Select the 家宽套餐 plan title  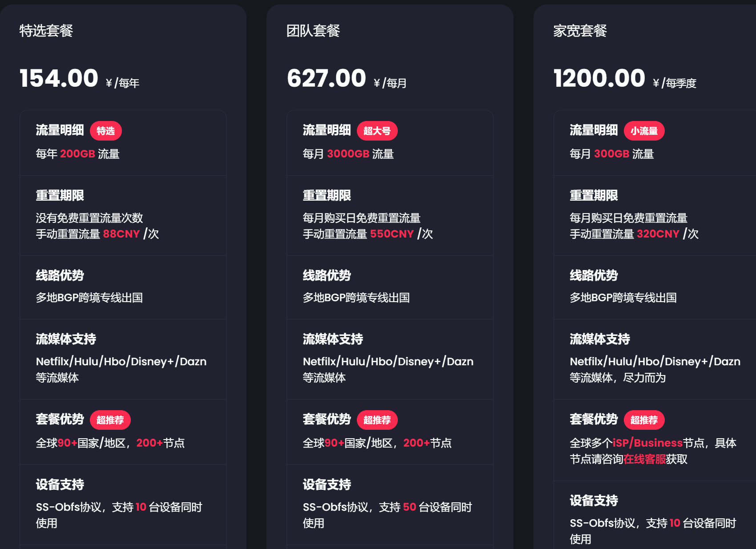[x=580, y=31]
